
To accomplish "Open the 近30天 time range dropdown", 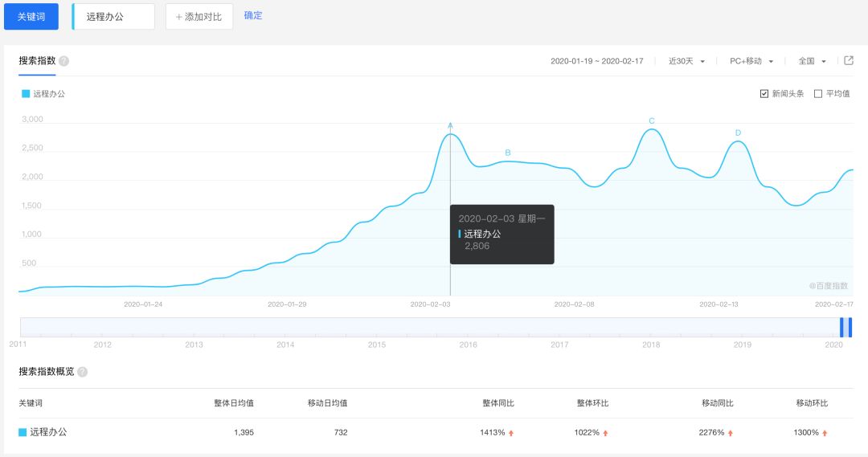I will tap(686, 61).
